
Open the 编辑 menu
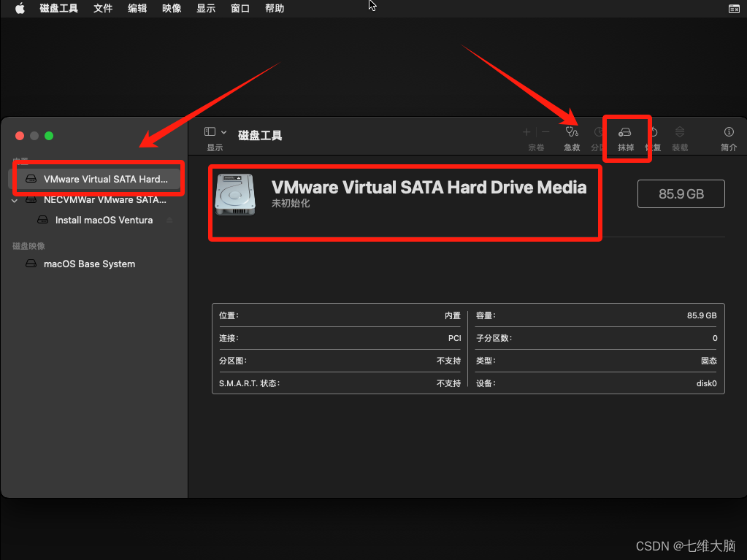(137, 9)
